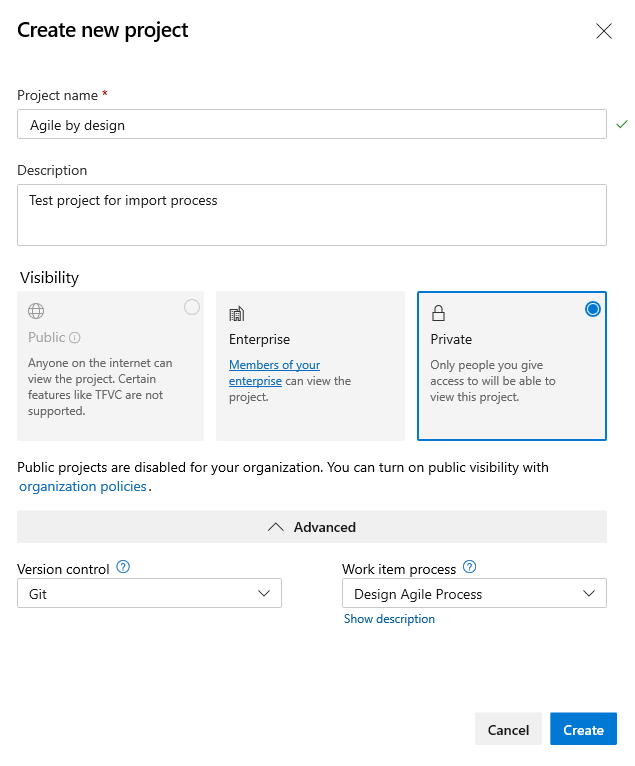Screen dimensions: 635x766
Task: Collapse the Advanced section
Action: tap(312, 527)
